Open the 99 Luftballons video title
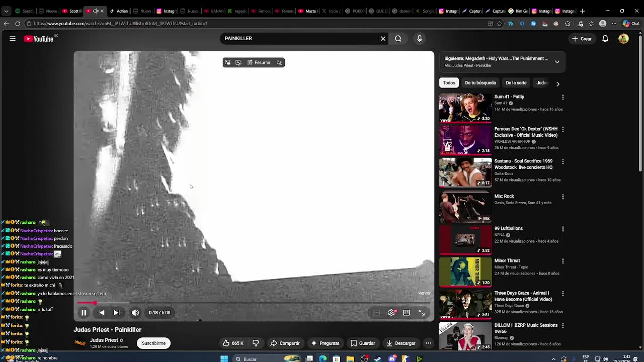The image size is (644, 362). pos(508,228)
